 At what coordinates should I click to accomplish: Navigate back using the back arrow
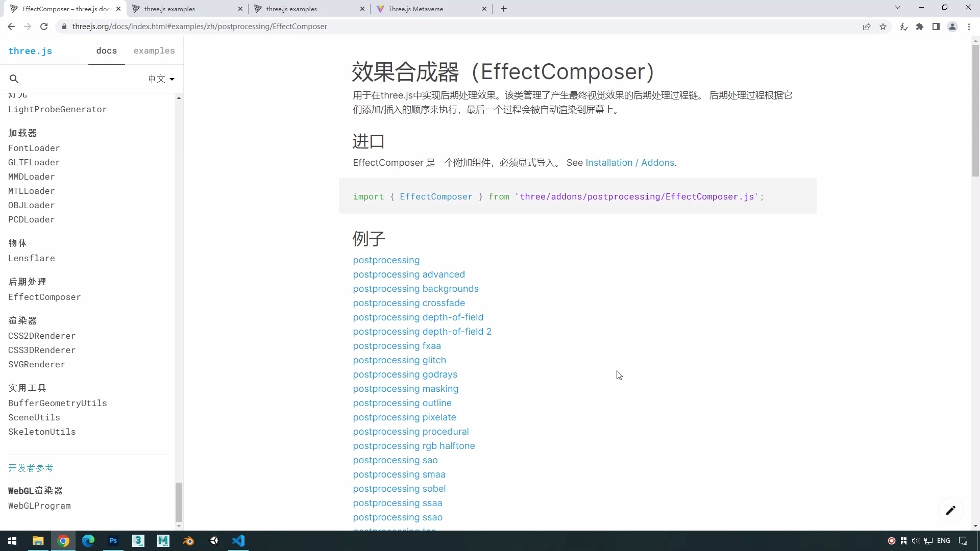[x=11, y=27]
